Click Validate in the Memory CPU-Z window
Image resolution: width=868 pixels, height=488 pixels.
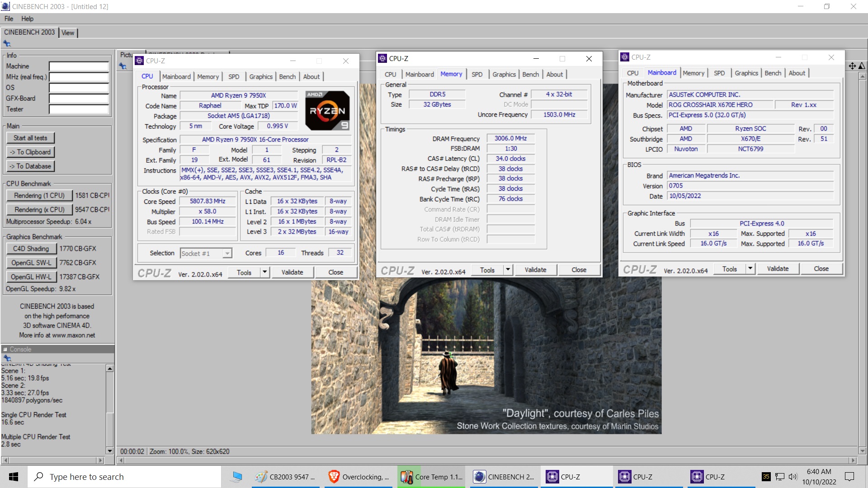point(535,270)
